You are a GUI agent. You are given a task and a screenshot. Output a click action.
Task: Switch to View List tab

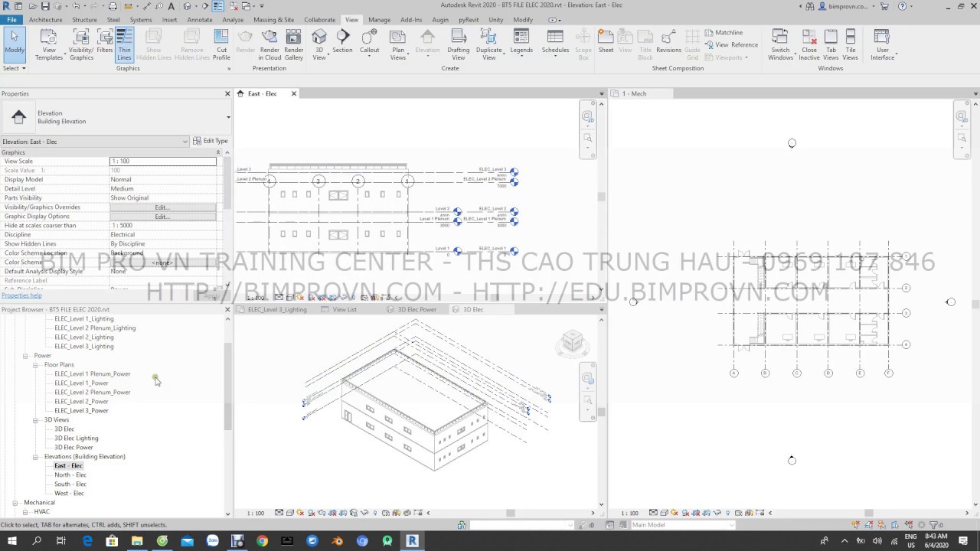click(345, 309)
